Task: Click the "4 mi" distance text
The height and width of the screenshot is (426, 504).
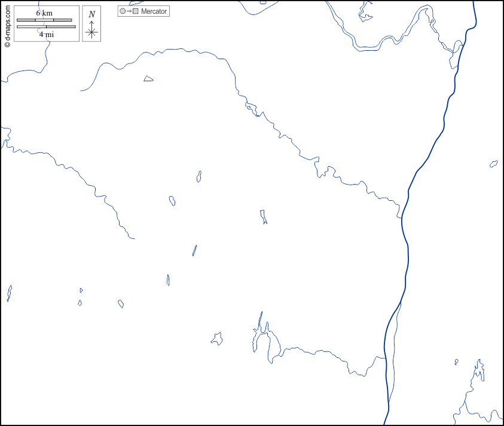Action: 46,34
